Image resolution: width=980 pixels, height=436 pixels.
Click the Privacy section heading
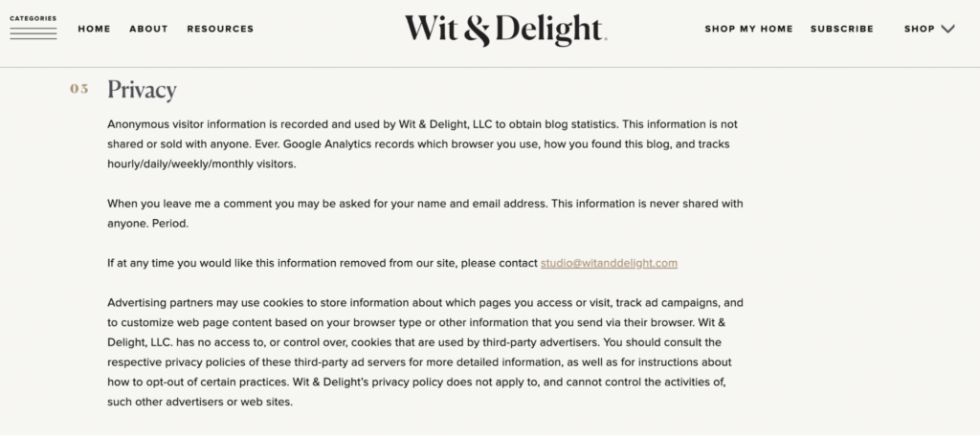(142, 90)
